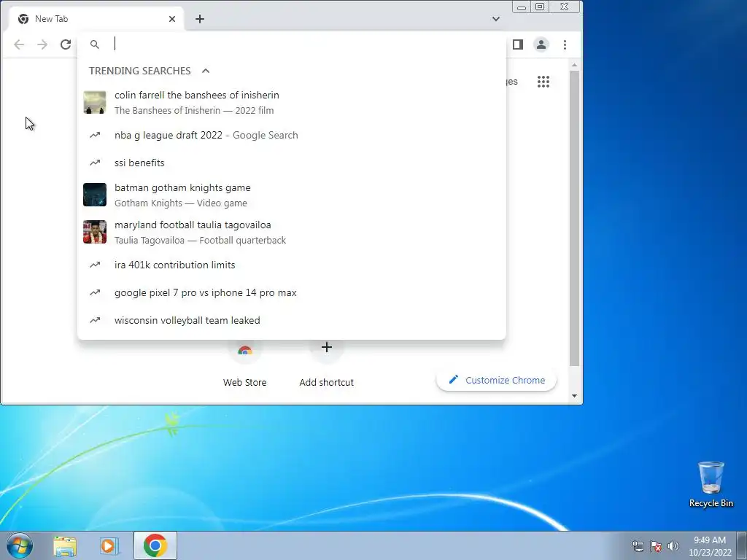The height and width of the screenshot is (560, 747).
Task: Click the vertical scrollbar thumb
Action: (575, 218)
